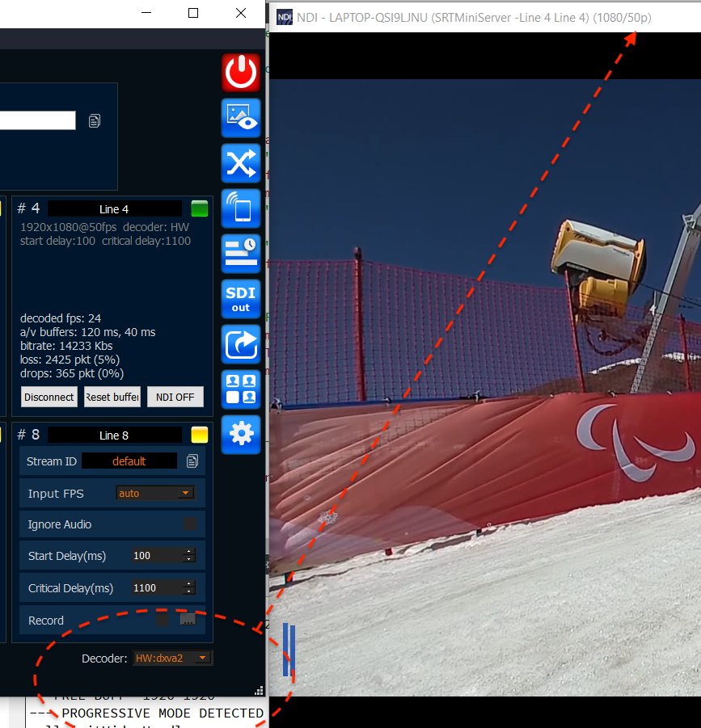Copy the address field with clipboard icon
Screen dimensions: 701x728
(95, 121)
